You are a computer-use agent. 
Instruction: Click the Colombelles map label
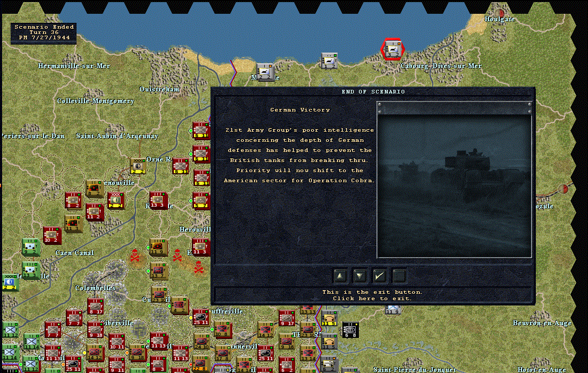click(x=95, y=288)
